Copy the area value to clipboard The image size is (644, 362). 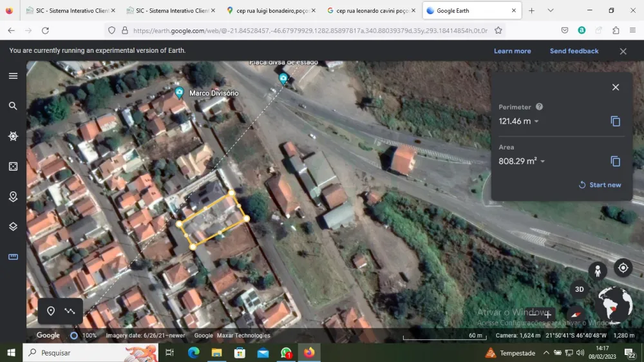pyautogui.click(x=615, y=161)
